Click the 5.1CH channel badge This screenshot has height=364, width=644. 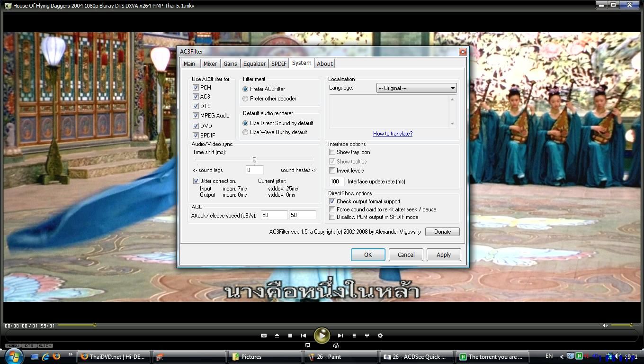[45, 346]
